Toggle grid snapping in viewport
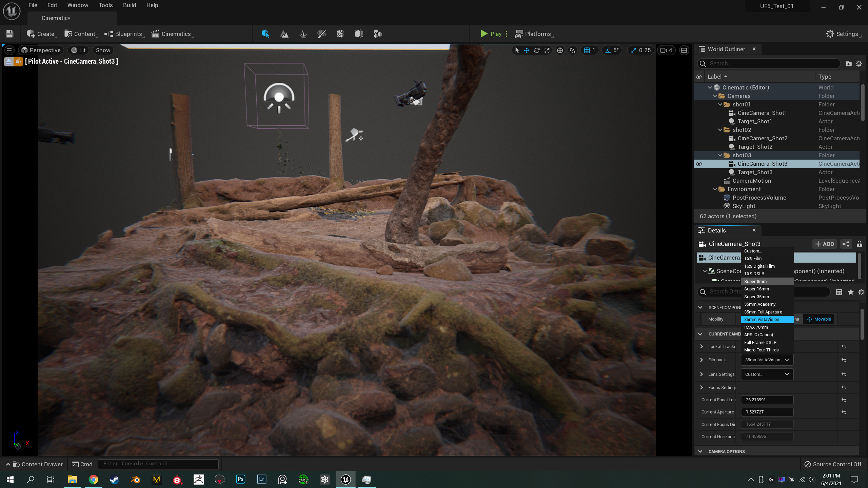The height and width of the screenshot is (488, 868). tap(587, 50)
